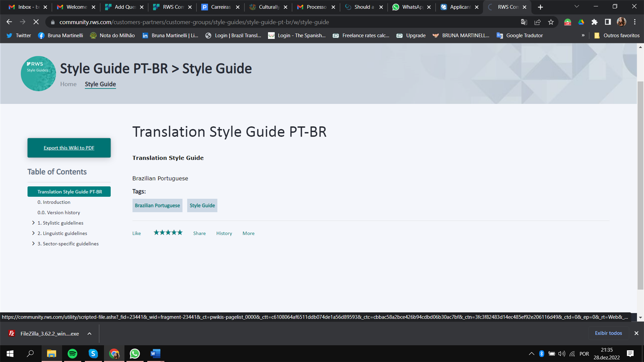Screen dimensions: 644x362
Task: Open the volume tray icon
Action: (562, 354)
